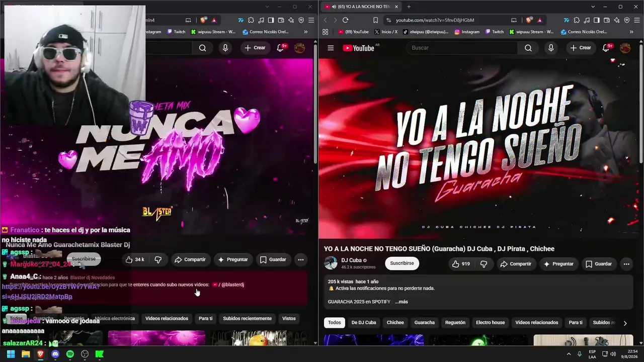Open Discord from the taskbar
The height and width of the screenshot is (362, 644).
55,354
